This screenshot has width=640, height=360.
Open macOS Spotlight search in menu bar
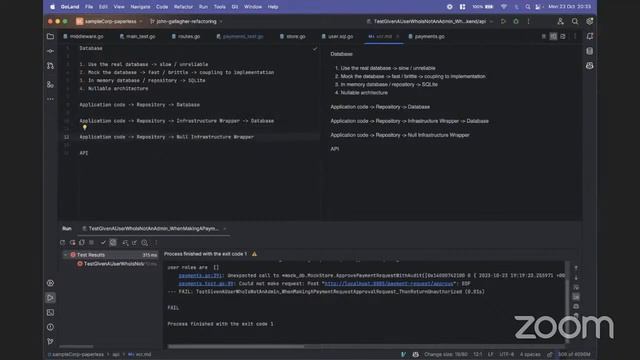527,7
